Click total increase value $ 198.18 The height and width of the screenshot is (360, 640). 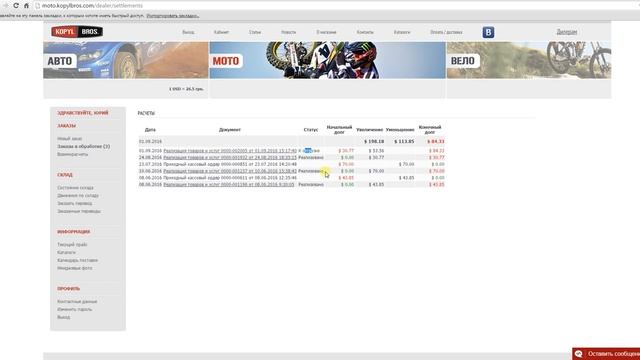pyautogui.click(x=374, y=142)
